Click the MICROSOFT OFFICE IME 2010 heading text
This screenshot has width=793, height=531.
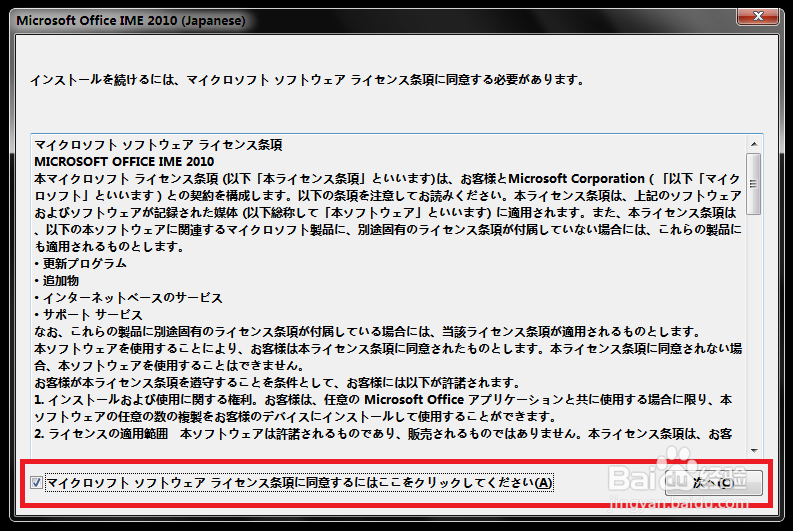tap(124, 162)
